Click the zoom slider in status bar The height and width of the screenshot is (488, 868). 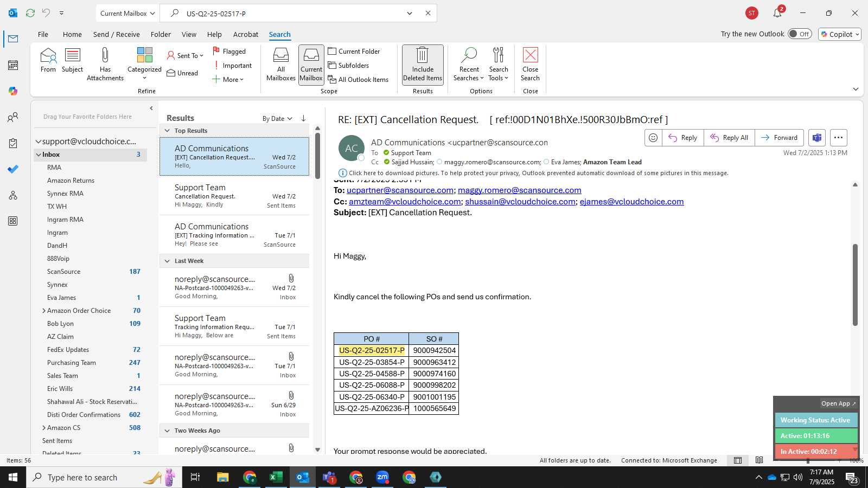(808, 460)
